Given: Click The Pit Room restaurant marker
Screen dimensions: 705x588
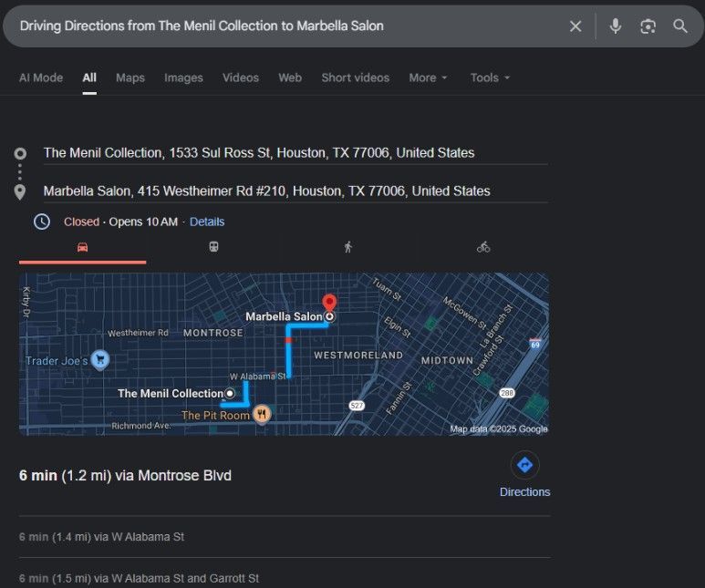Looking at the screenshot, I should pos(262,414).
